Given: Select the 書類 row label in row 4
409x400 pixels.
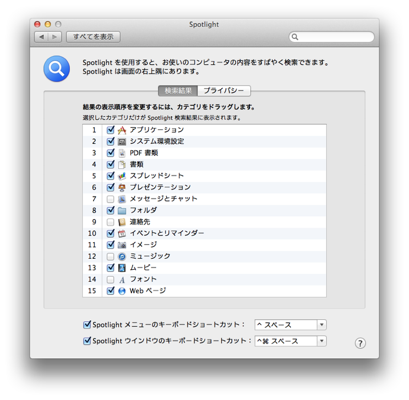Looking at the screenshot, I should tap(137, 164).
